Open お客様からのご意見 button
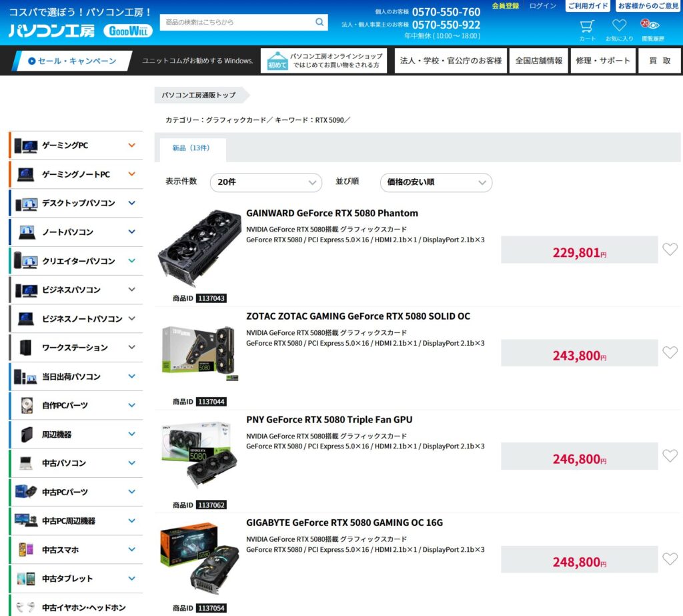 click(648, 5)
